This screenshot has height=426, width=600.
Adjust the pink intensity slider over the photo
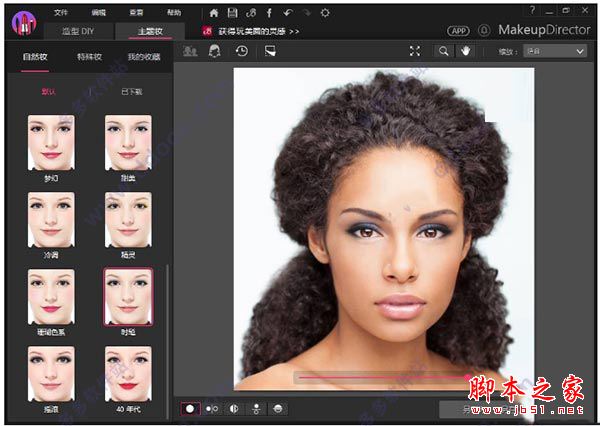point(383,377)
